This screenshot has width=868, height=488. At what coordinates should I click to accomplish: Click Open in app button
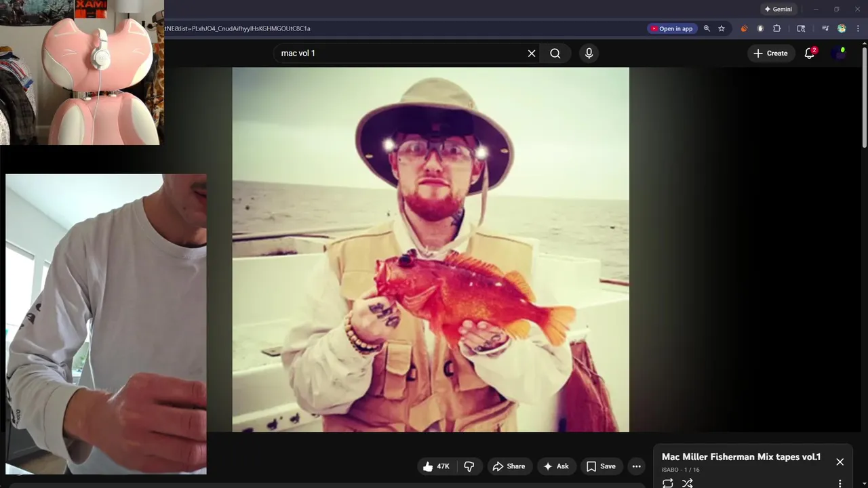click(x=672, y=28)
